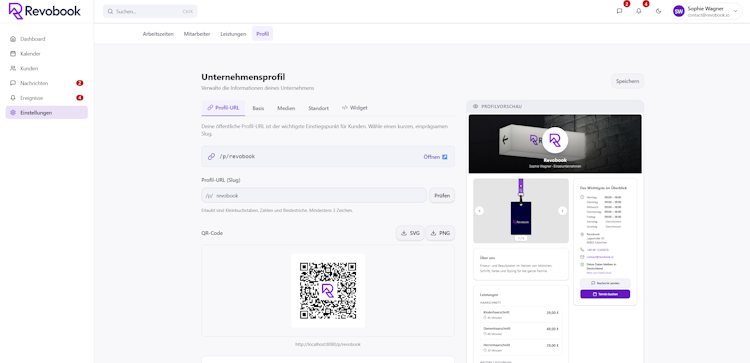Viewport: 750px width, 363px height.
Task: Click the Revobook logo
Action: click(45, 11)
